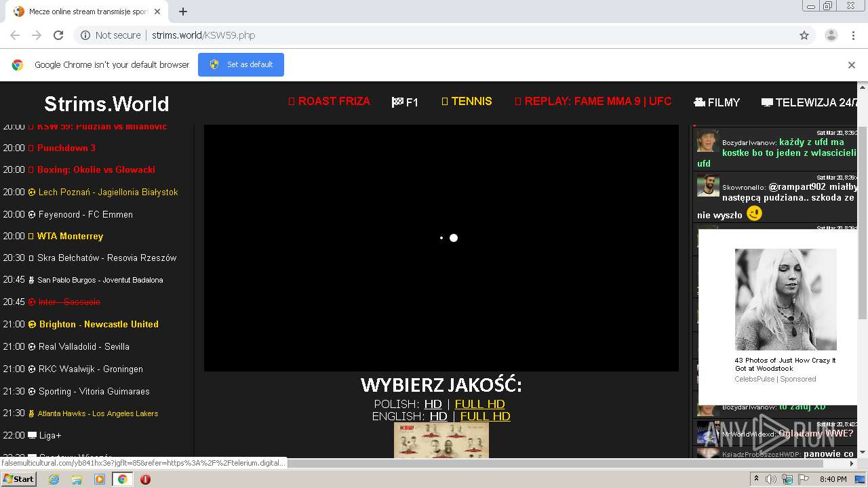Open the Windows Start button
Screen dimensions: 868x488
point(18,479)
